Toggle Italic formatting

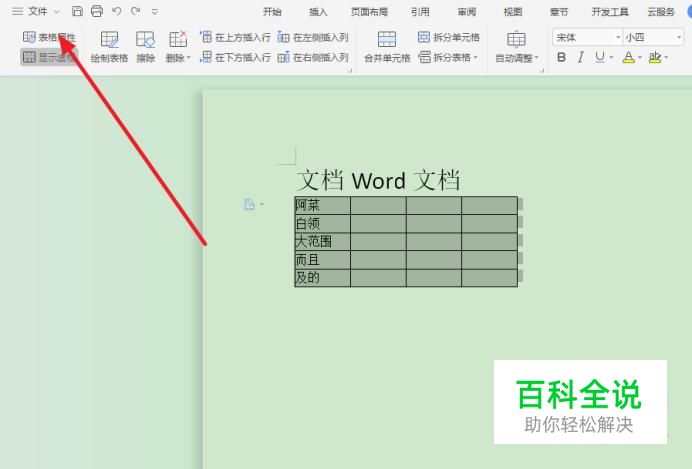point(581,57)
